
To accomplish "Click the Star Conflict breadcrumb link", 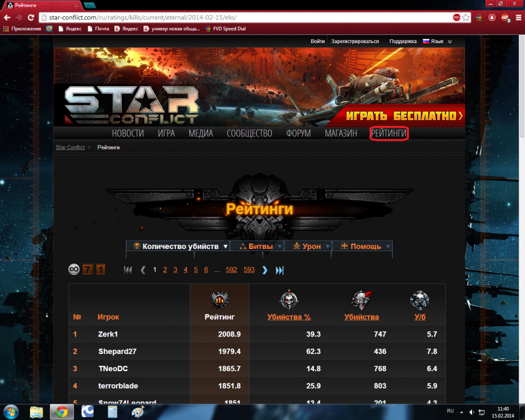I will pyautogui.click(x=70, y=148).
